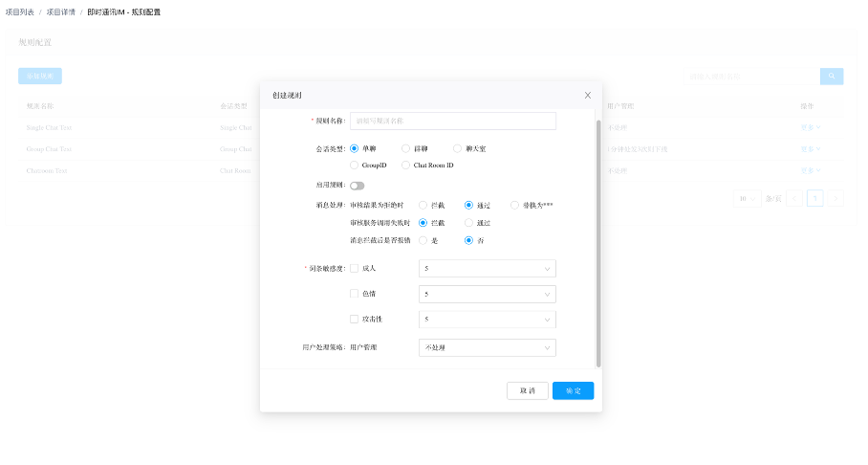Choose the 聊天室 radio option
The width and height of the screenshot is (868, 465).
coord(458,148)
